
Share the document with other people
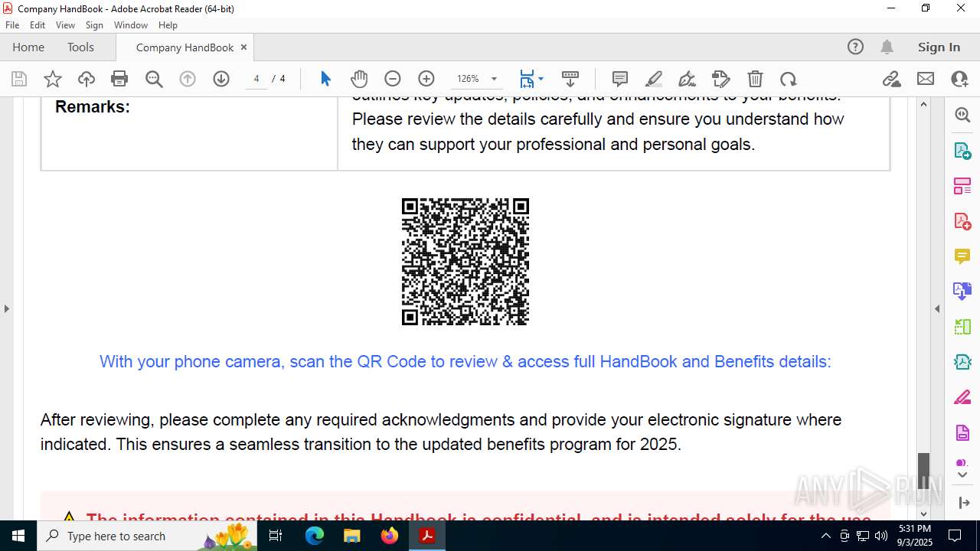tap(959, 79)
